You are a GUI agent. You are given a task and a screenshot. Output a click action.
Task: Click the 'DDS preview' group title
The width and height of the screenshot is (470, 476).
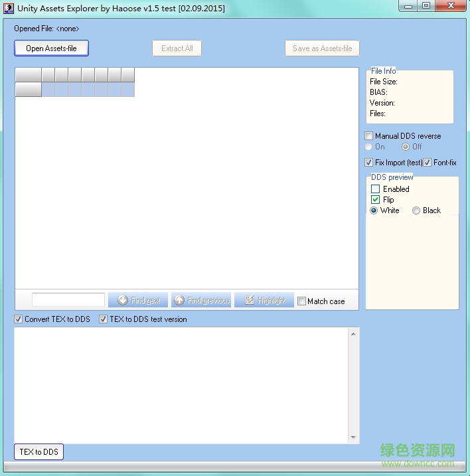click(x=392, y=177)
